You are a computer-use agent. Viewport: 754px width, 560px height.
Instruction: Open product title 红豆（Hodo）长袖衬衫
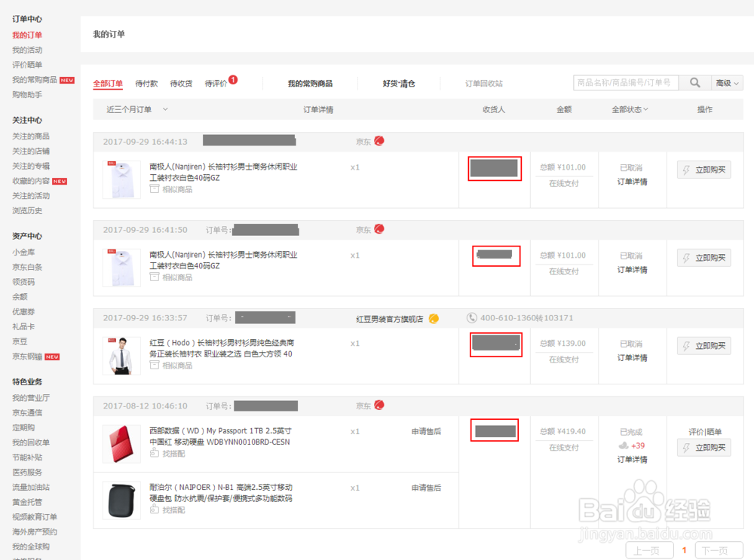pos(222,348)
